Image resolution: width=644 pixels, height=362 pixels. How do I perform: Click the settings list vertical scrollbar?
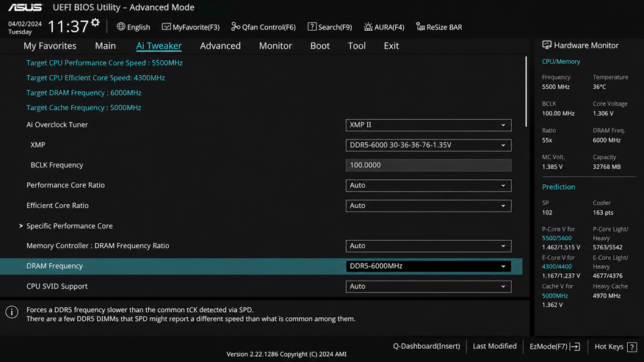pyautogui.click(x=526, y=92)
